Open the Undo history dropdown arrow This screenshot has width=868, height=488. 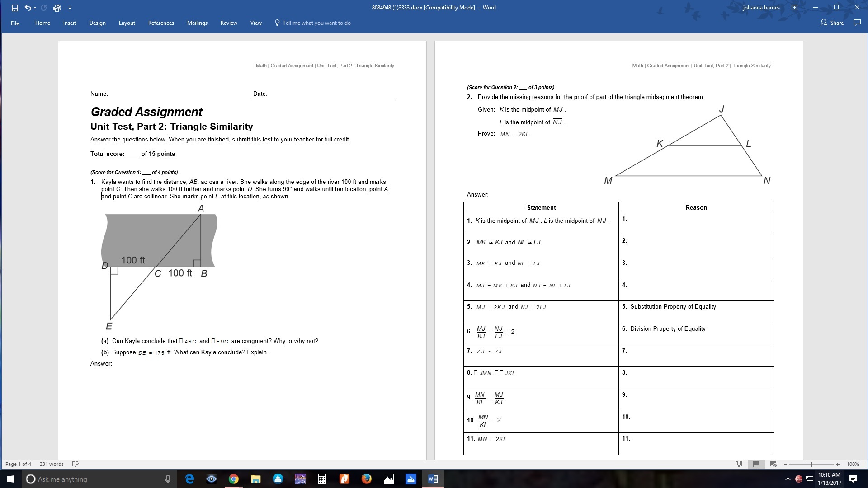35,8
